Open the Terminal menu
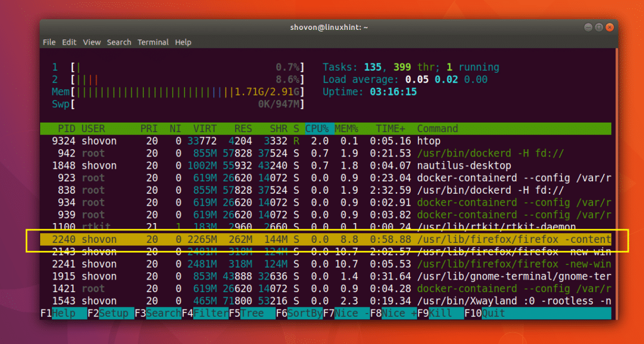The height and width of the screenshot is (344, 644). (x=153, y=42)
